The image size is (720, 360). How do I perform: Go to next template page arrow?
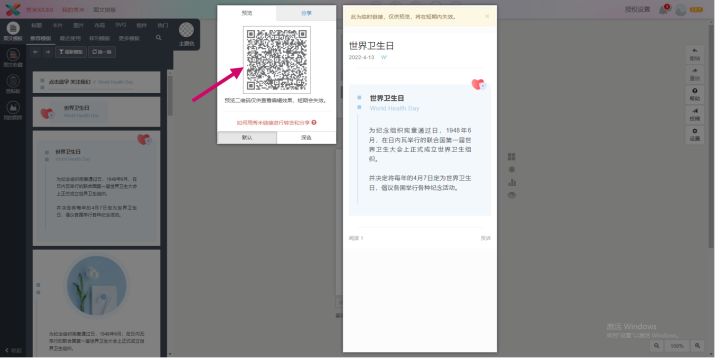point(48,52)
